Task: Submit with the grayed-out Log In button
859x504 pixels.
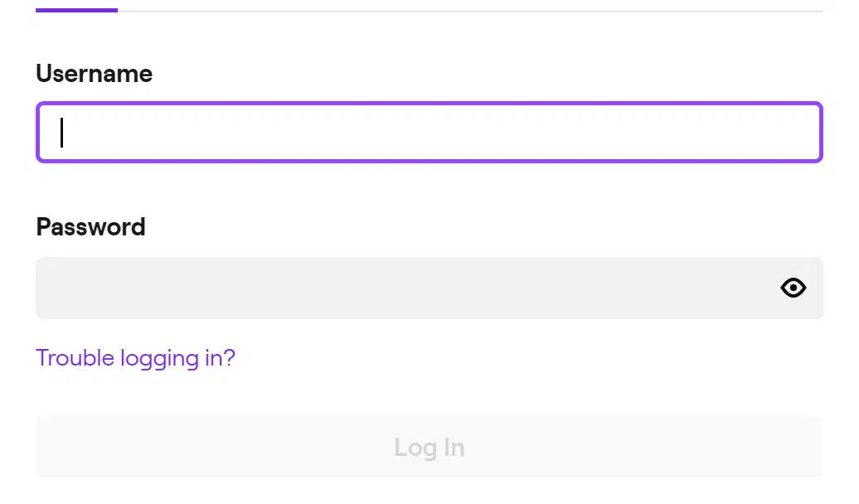Action: [x=429, y=447]
